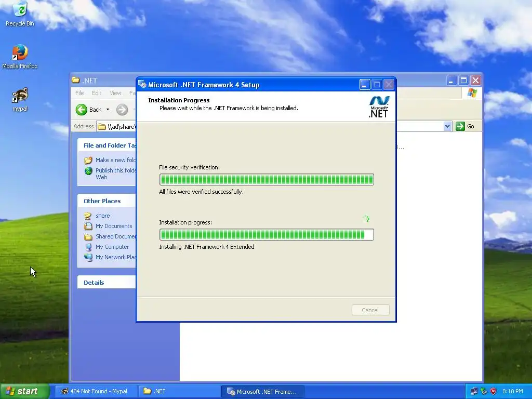The height and width of the screenshot is (399, 532).
Task: Switch to Microsoft .NET Frame... taskbar item
Action: (x=262, y=391)
